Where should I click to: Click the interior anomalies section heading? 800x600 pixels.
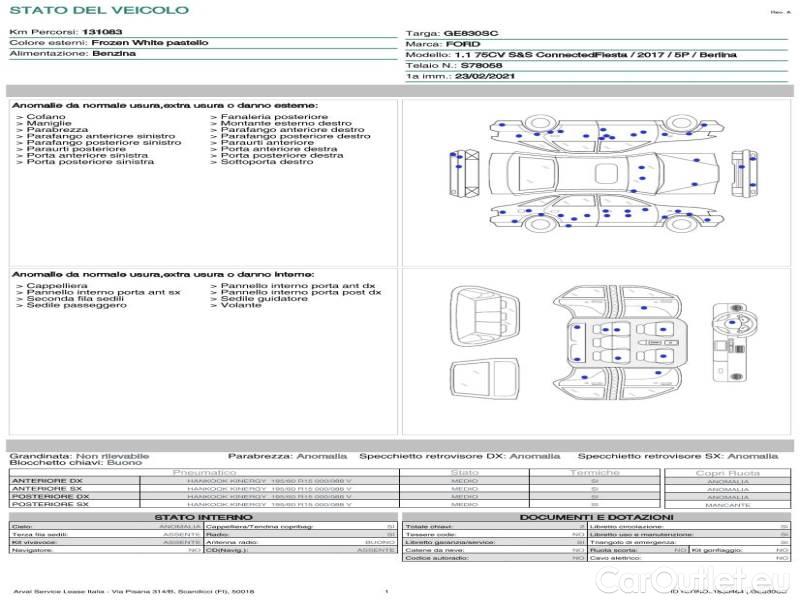pyautogui.click(x=163, y=274)
